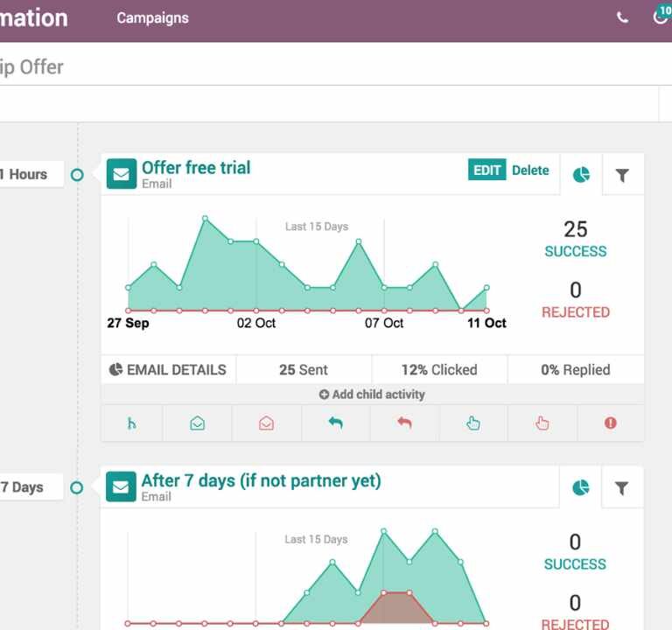Add child on mail replied (green arrow)
Screen dimensions: 672x630
(336, 423)
